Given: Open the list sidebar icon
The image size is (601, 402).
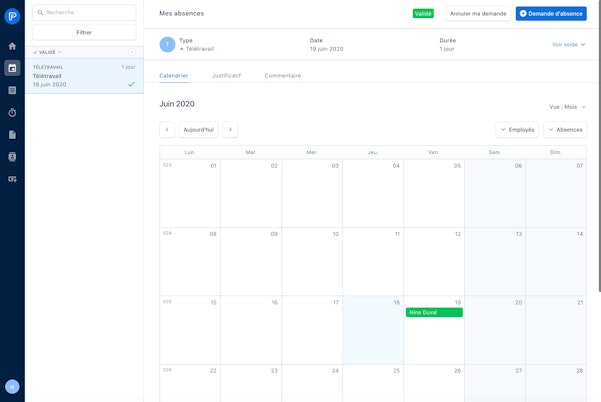Looking at the screenshot, I should coord(12,90).
